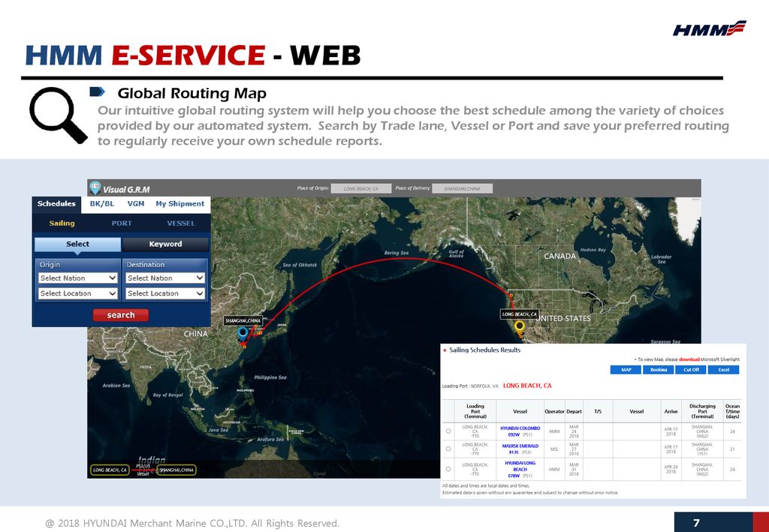The height and width of the screenshot is (532, 769).
Task: Click the Loading Port (Terminal) column header
Action: (475, 411)
